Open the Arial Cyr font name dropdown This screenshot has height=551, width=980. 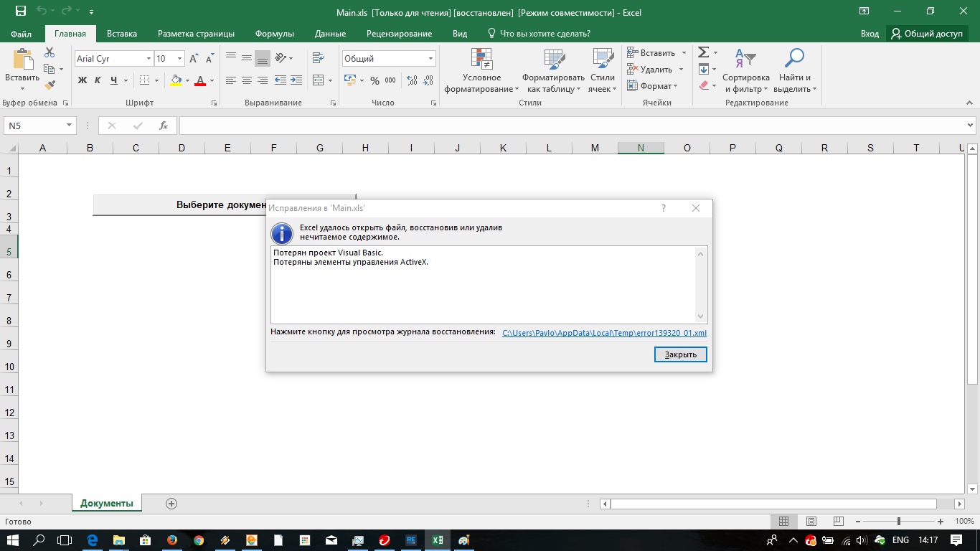(149, 59)
